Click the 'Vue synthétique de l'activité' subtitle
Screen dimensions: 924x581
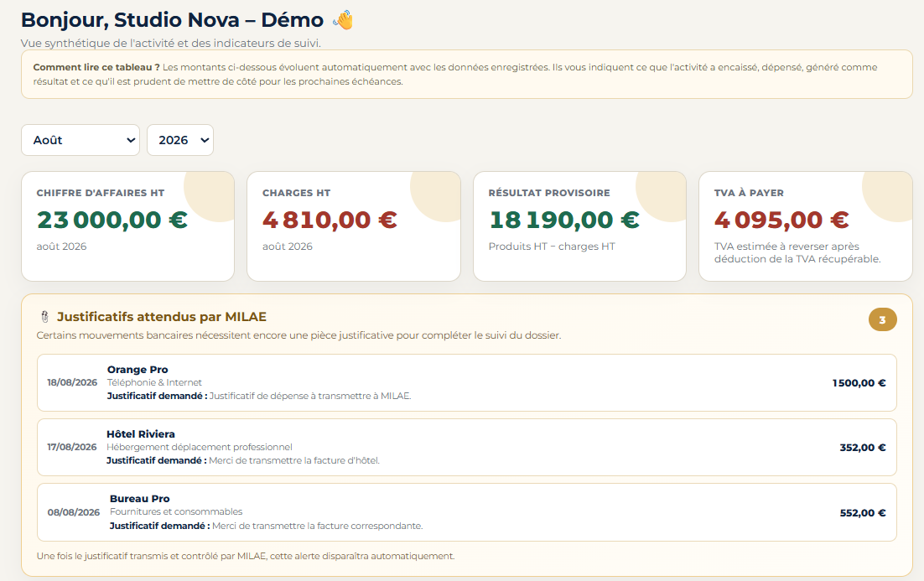click(171, 43)
